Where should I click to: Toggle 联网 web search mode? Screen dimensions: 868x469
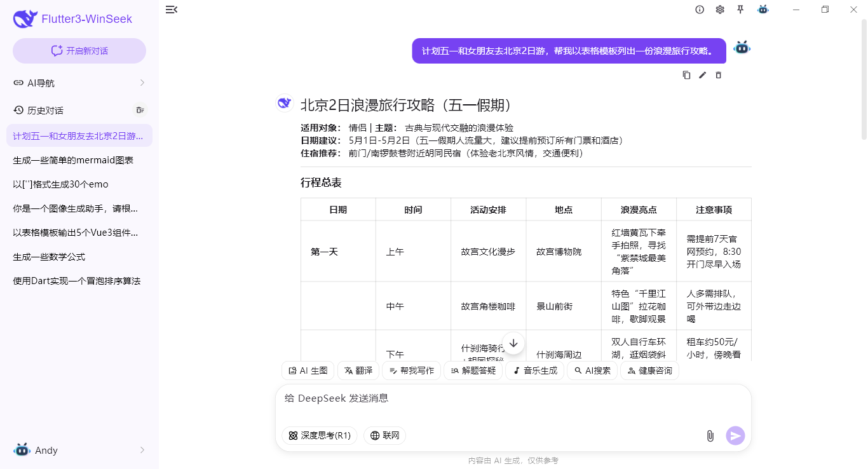384,435
